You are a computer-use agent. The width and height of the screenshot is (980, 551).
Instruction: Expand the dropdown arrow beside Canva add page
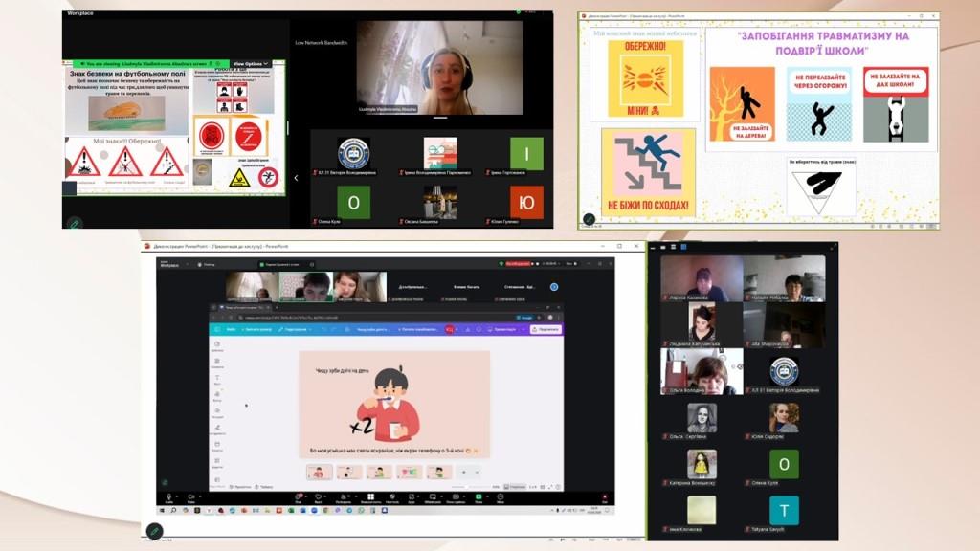click(x=477, y=472)
